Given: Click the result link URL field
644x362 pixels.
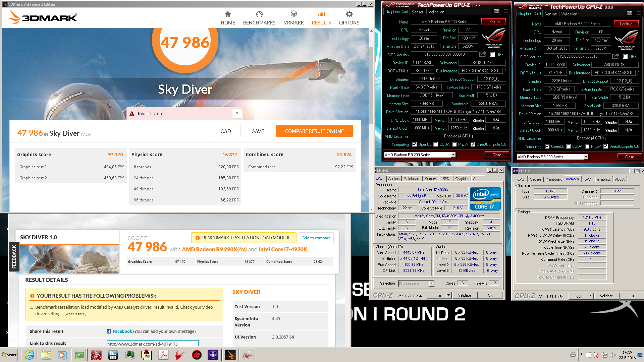Looking at the screenshot, I should pyautogui.click(x=153, y=344).
